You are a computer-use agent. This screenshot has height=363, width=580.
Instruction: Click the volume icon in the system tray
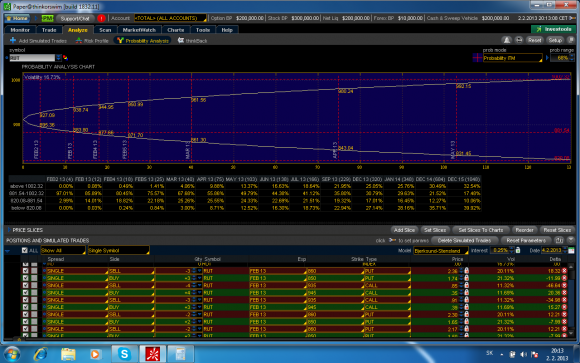[x=523, y=354]
